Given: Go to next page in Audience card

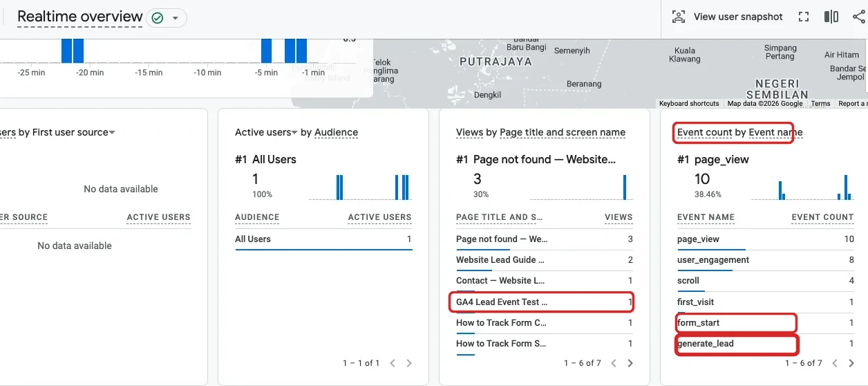Looking at the screenshot, I should pos(409,363).
